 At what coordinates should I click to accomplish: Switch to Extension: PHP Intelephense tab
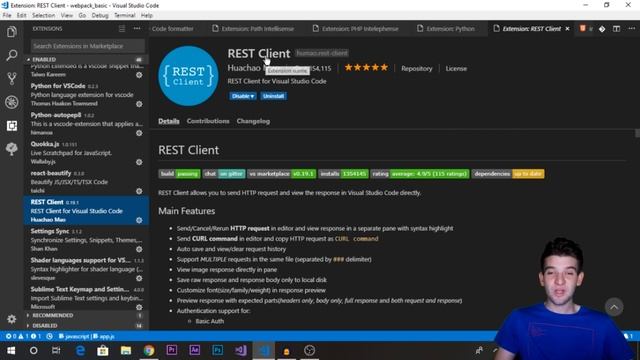tap(355, 29)
